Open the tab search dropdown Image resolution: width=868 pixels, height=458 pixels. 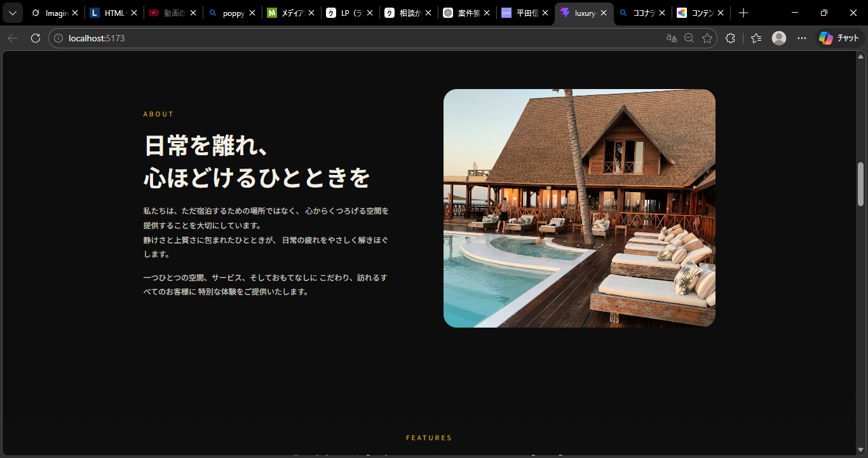pyautogui.click(x=12, y=12)
